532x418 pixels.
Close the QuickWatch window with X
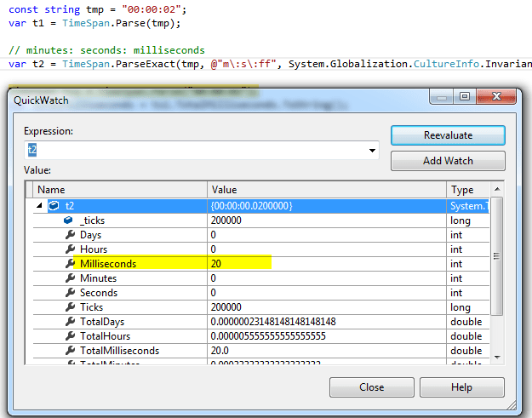click(496, 96)
